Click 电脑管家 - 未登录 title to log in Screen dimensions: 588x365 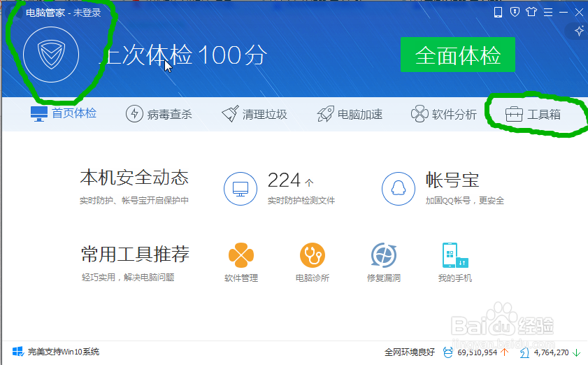pos(64,13)
